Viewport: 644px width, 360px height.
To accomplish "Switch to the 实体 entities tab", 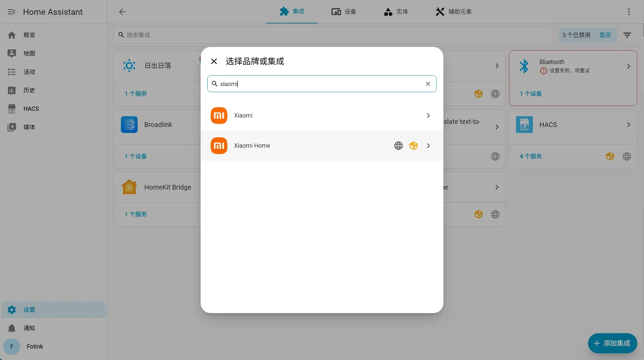I will click(396, 12).
